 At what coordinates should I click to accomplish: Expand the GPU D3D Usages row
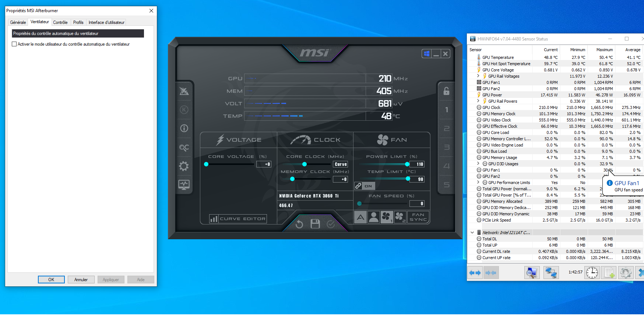point(478,164)
